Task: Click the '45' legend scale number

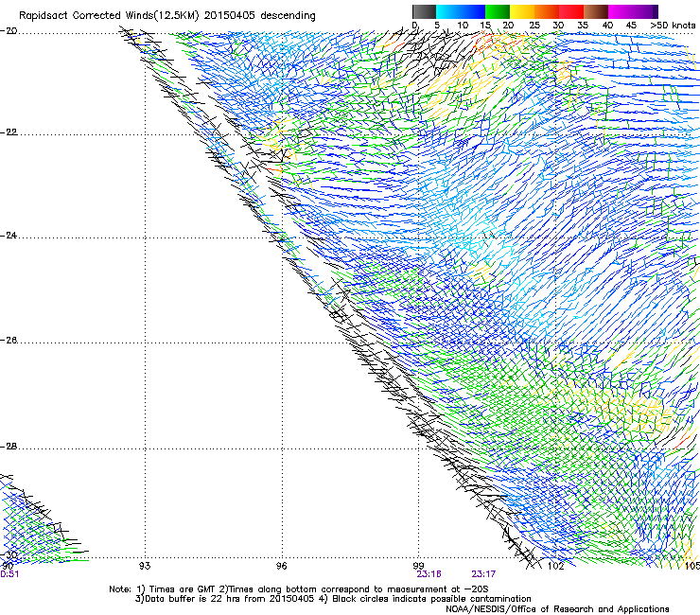Action: coord(631,26)
